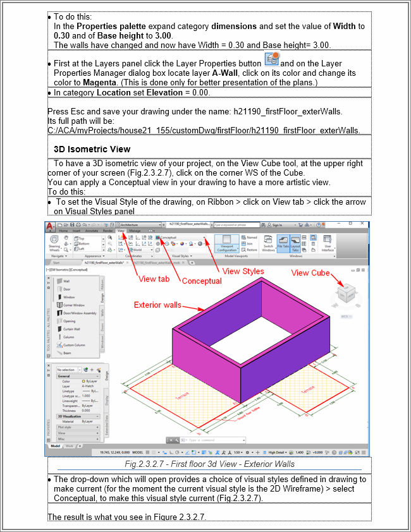Switch to the Home ribbon tab
411x532 pixels.
(63, 231)
